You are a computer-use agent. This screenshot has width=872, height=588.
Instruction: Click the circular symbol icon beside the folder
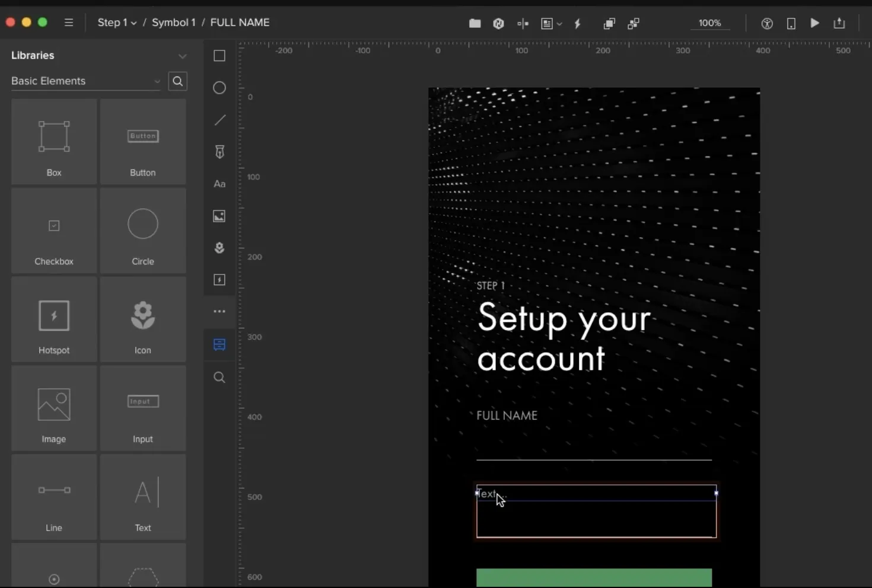(x=498, y=23)
